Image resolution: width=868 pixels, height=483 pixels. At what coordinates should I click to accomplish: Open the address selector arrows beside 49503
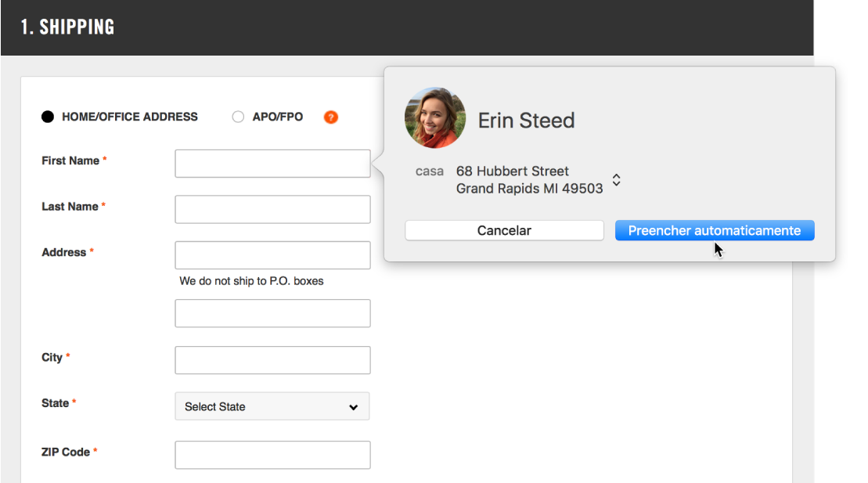pos(616,179)
